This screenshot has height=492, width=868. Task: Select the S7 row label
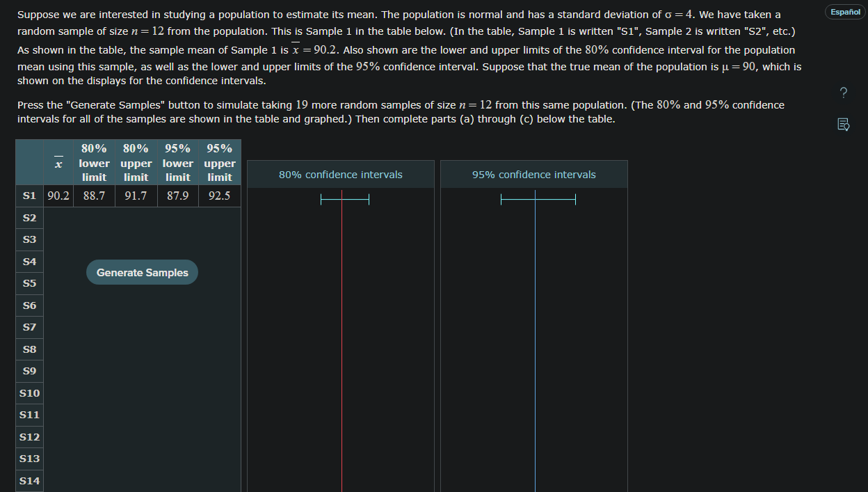point(29,327)
